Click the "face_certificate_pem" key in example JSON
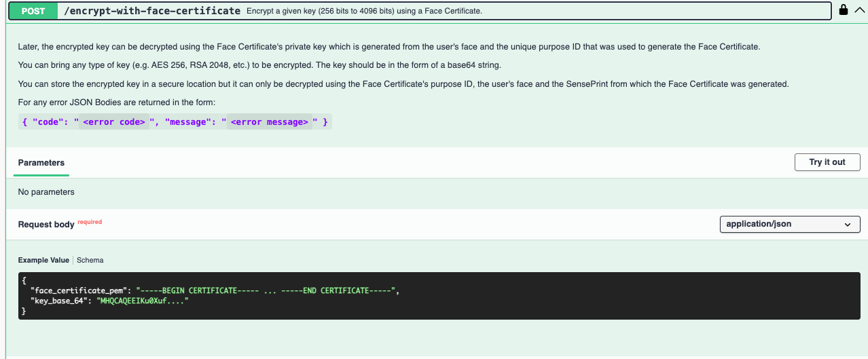Screen dimensions: 868x359 (x=81, y=290)
